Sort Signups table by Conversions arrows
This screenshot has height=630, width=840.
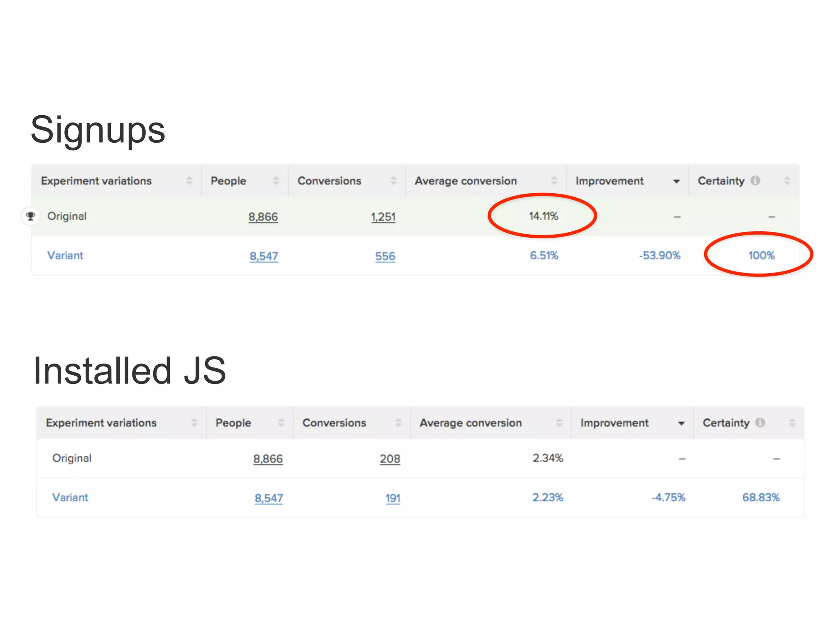pos(393,180)
